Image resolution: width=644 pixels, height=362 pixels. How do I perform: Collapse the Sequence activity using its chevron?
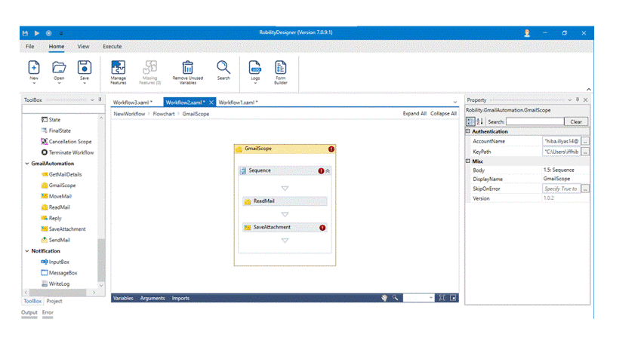pyautogui.click(x=328, y=171)
